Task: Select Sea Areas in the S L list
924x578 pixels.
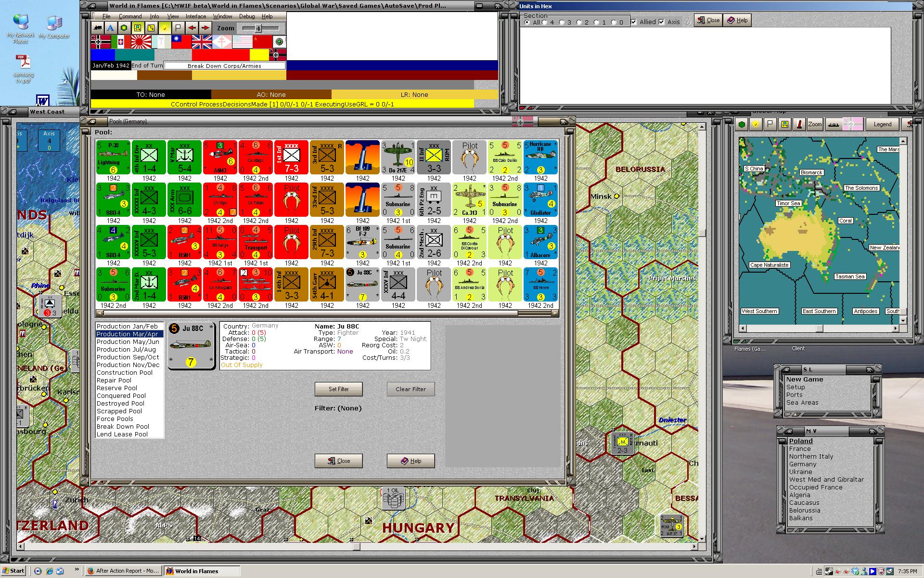Action: tap(802, 403)
